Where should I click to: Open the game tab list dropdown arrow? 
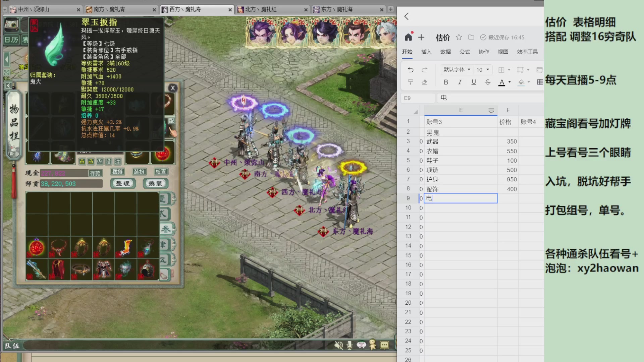(5, 9)
